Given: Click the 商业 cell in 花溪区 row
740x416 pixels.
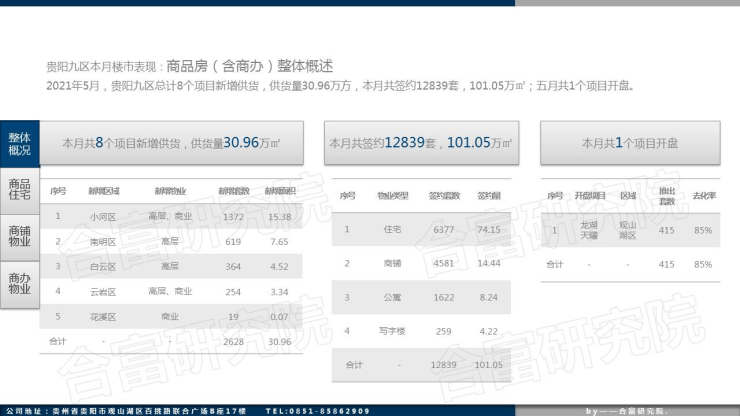Looking at the screenshot, I should pos(170,316).
